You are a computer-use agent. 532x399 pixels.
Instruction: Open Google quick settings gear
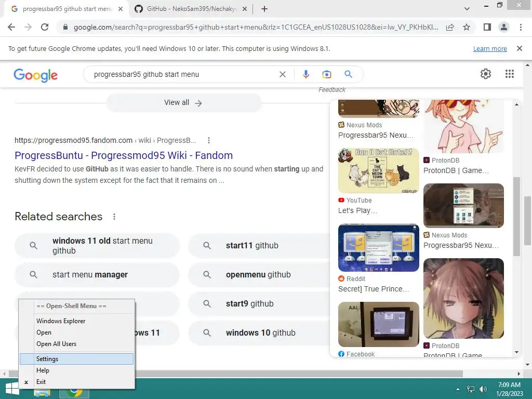pos(486,74)
